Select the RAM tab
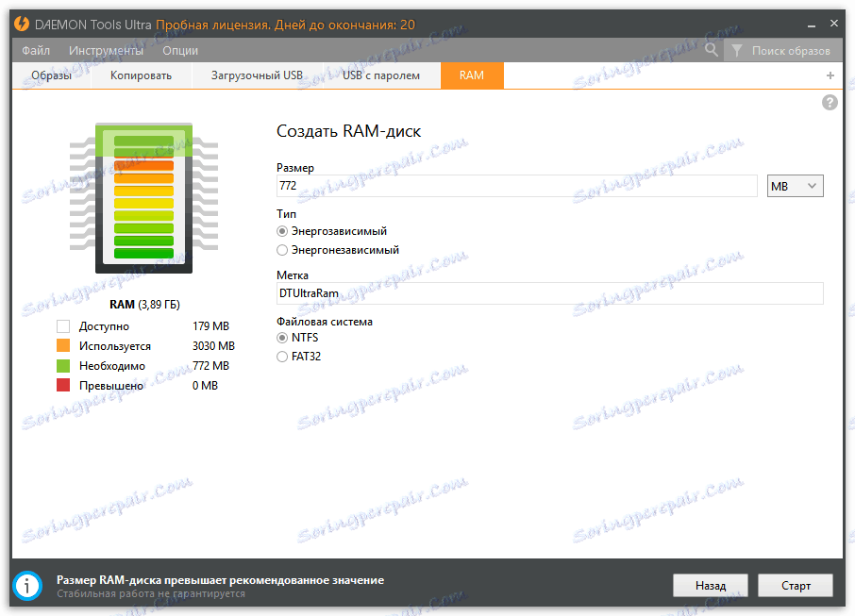 472,75
